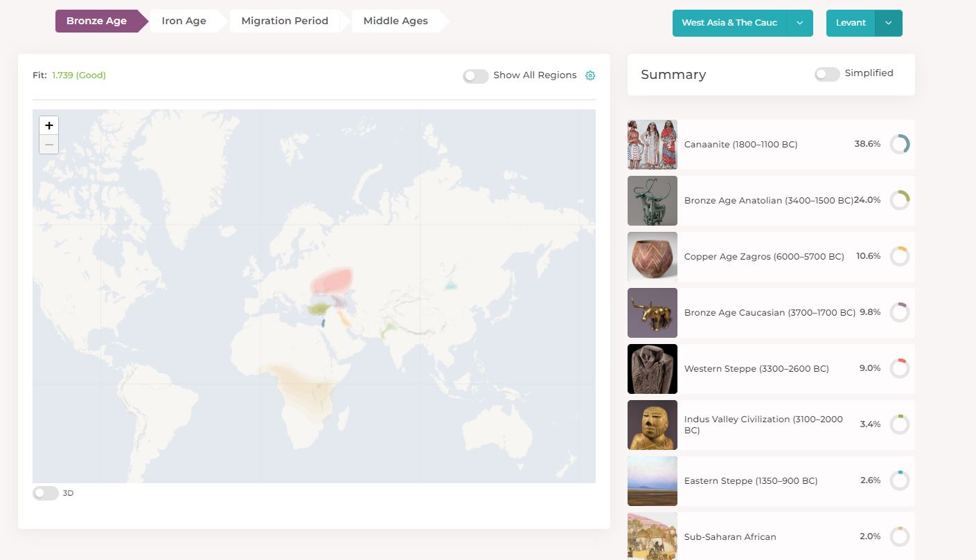Click the Sub-Saharan African ring icon
Screen dimensions: 976x560
(899, 536)
